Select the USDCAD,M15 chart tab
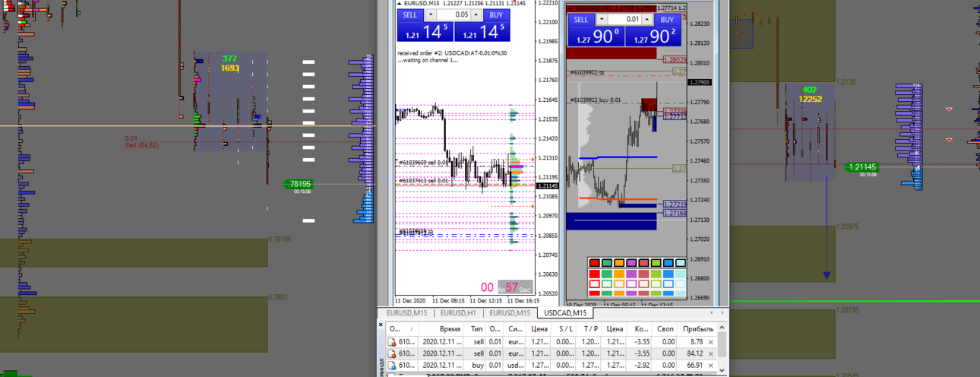This screenshot has width=980, height=377. click(565, 313)
